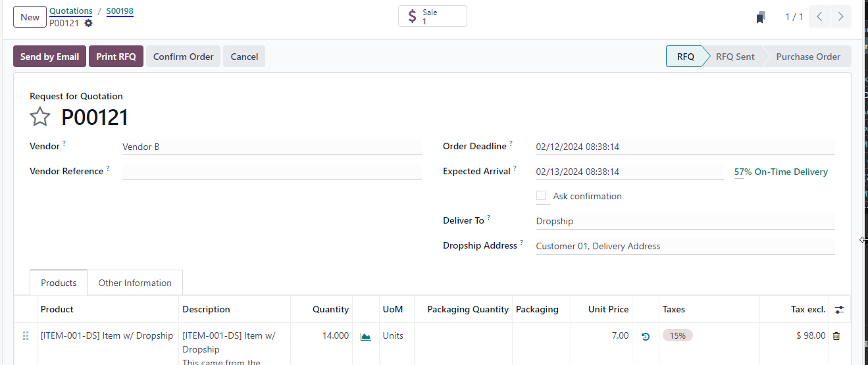Open the S00198 breadcrumb link
This screenshot has width=868, height=365.
120,11
